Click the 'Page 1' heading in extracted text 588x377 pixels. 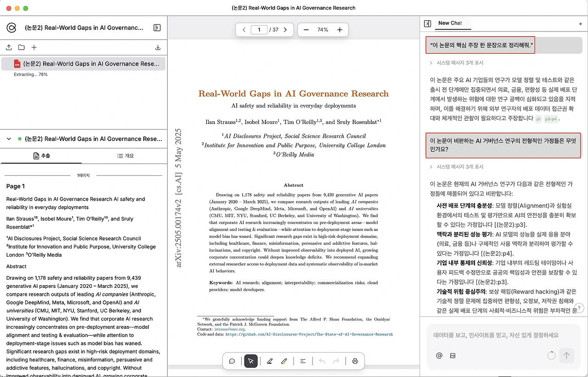(x=16, y=186)
